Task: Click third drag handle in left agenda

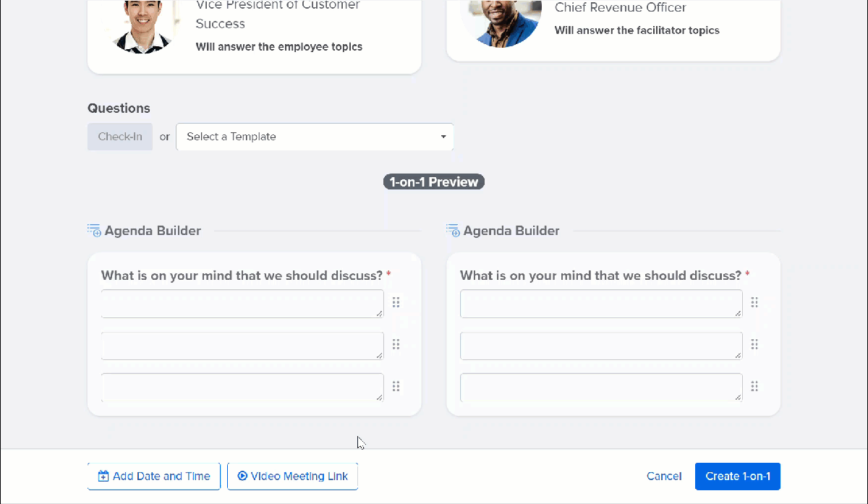Action: pyautogui.click(x=396, y=386)
